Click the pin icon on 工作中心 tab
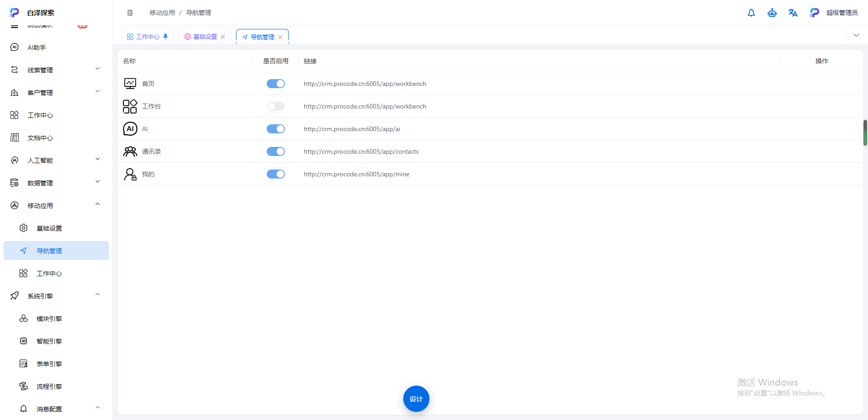 click(165, 37)
